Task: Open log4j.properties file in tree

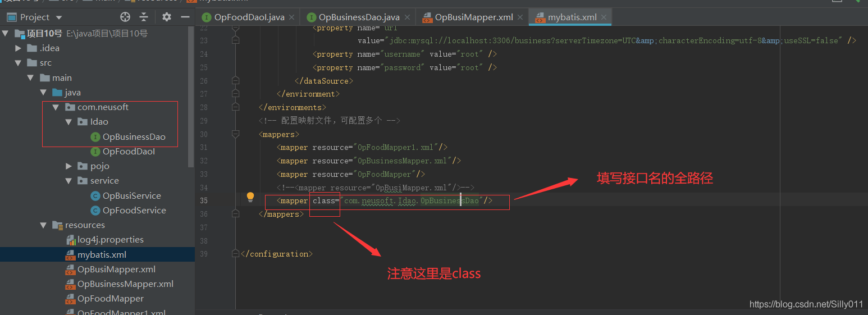Action: coord(111,240)
